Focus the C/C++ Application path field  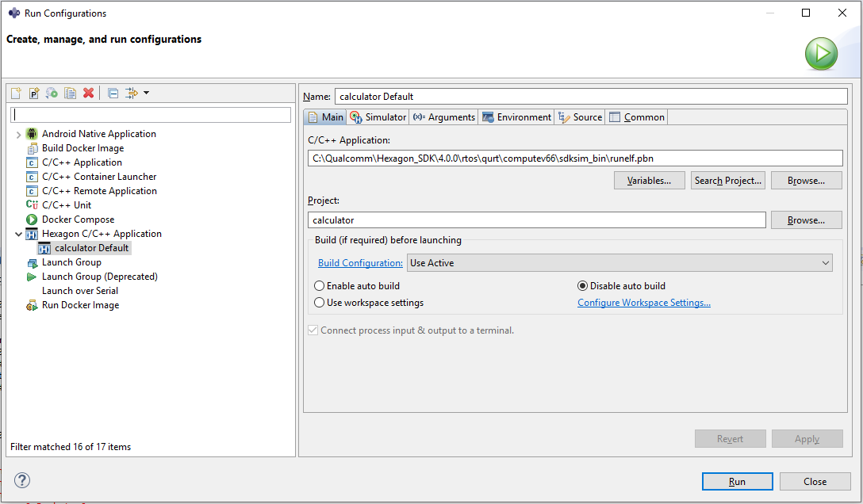575,158
